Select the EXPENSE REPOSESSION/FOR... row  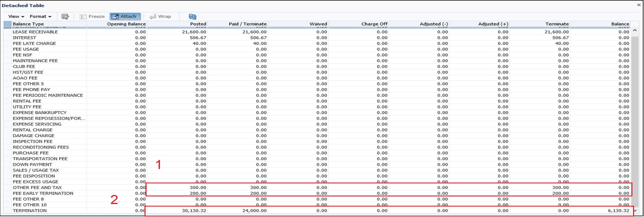click(x=317, y=119)
